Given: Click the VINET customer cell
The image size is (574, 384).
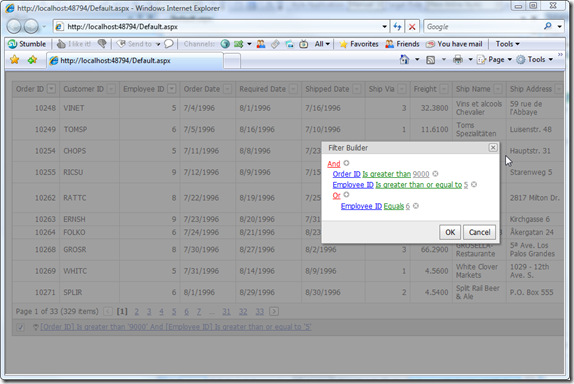Looking at the screenshot, I should [89, 108].
